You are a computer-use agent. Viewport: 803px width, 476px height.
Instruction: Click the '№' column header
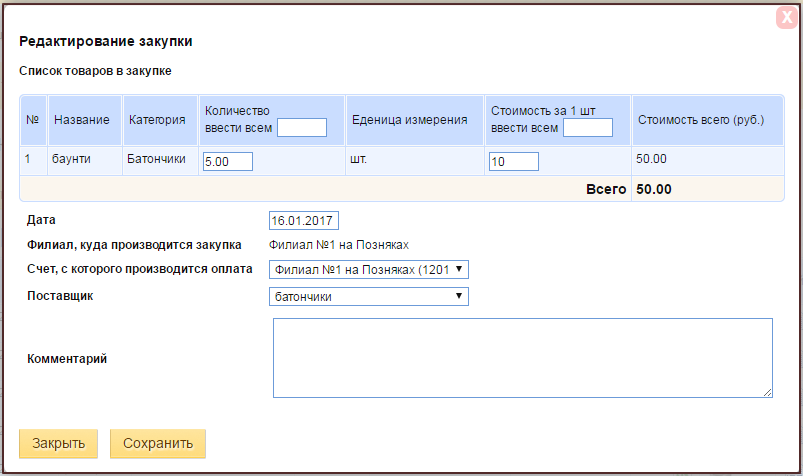tap(34, 120)
